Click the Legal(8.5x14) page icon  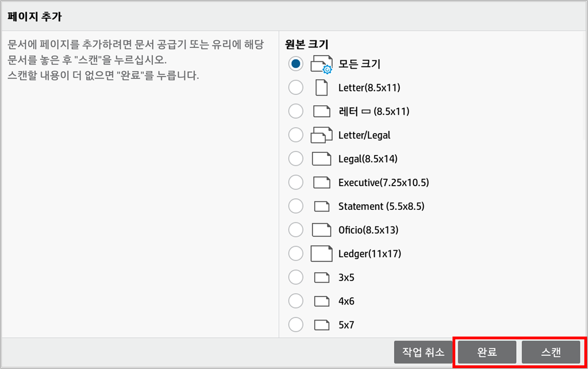[321, 159]
